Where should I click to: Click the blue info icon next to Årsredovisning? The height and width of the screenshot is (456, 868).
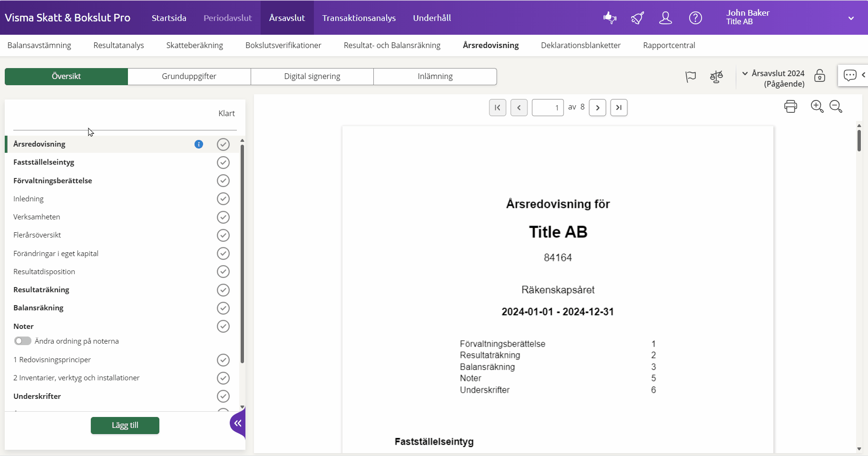click(199, 144)
